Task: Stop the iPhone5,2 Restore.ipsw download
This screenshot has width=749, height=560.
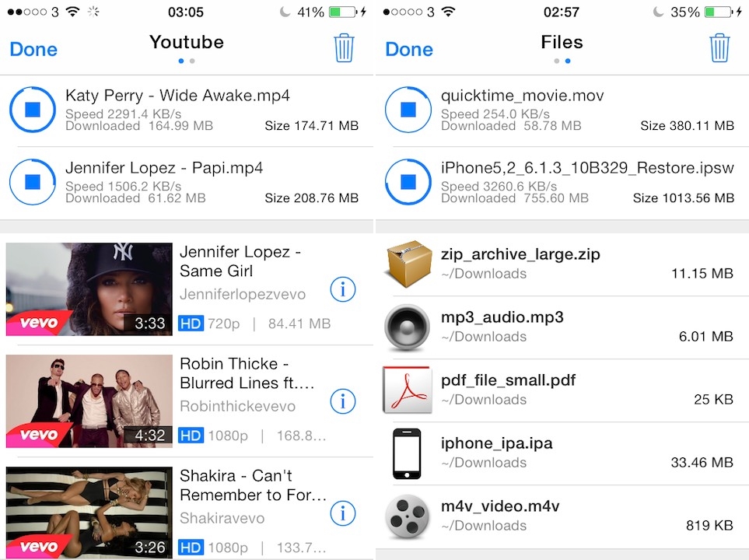Action: pos(408,182)
